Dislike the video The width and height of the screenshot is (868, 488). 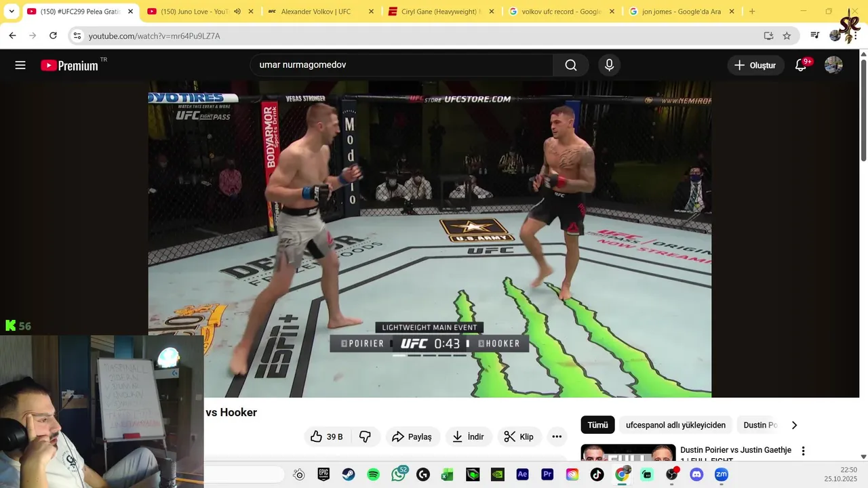coord(365,436)
